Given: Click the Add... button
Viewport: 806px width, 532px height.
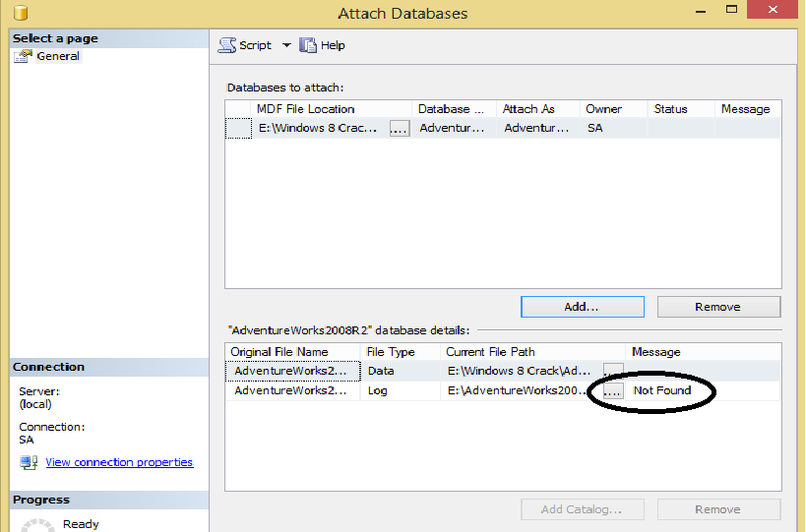Looking at the screenshot, I should (x=582, y=307).
